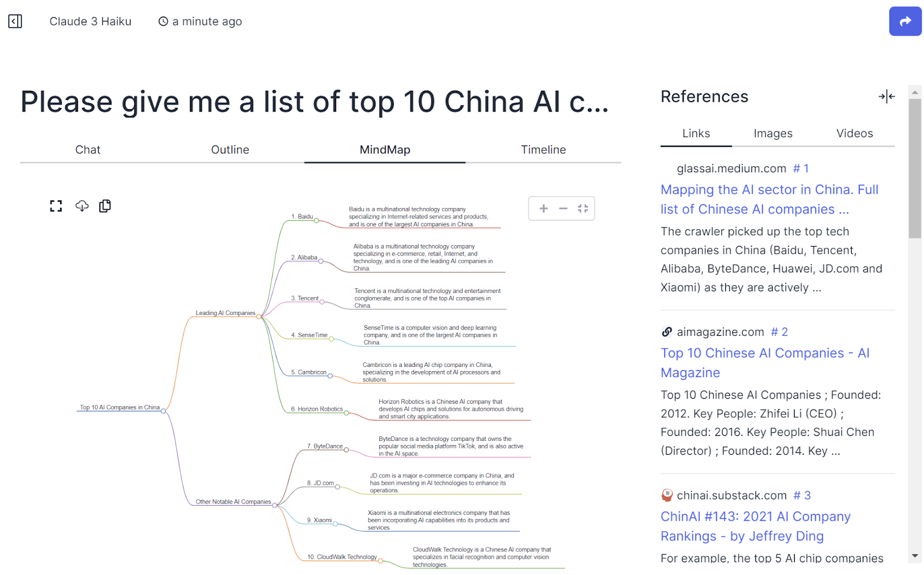This screenshot has height=575, width=924.
Task: Select the '7. ByteDance' node label
Action: coord(325,446)
